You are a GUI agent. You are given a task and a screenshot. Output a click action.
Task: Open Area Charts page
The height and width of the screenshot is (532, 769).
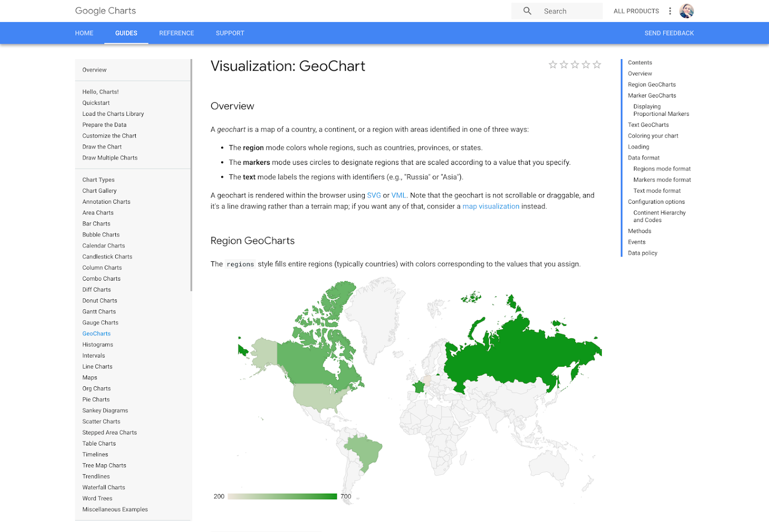coord(98,213)
